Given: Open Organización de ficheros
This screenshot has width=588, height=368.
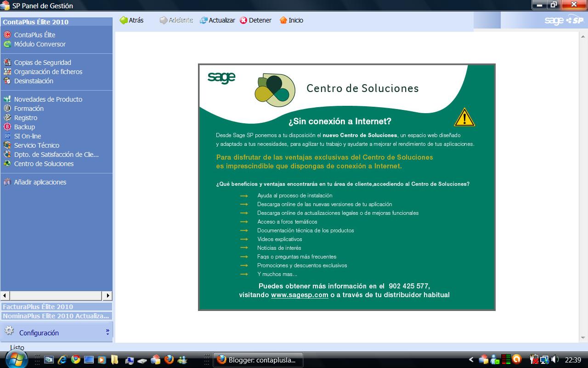Looking at the screenshot, I should click(48, 71).
